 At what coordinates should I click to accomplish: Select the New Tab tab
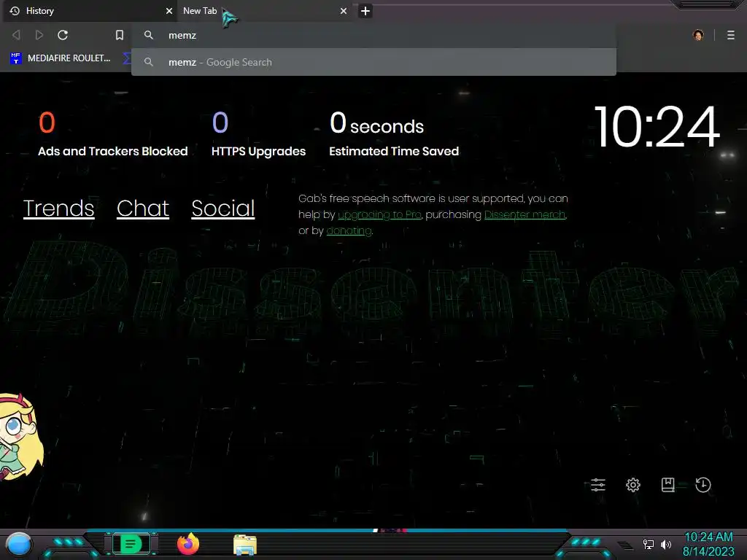(264, 11)
